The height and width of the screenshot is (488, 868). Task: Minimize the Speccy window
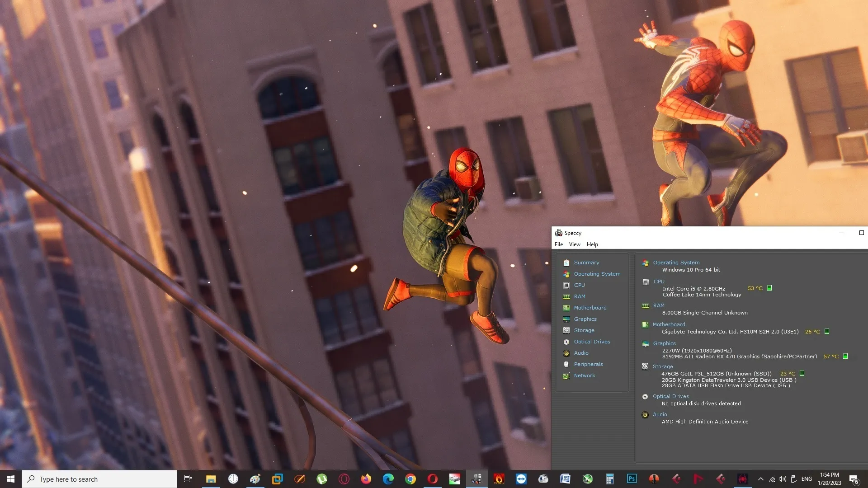pyautogui.click(x=841, y=233)
